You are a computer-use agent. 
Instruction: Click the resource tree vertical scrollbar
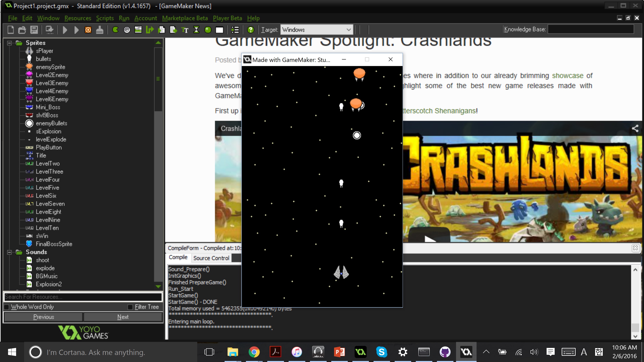click(x=158, y=79)
